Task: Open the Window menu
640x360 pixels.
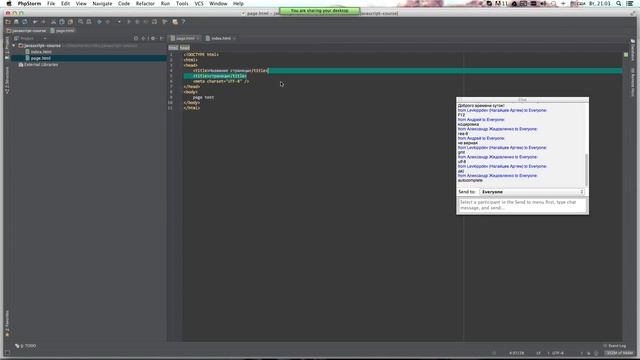Action: [218, 3]
